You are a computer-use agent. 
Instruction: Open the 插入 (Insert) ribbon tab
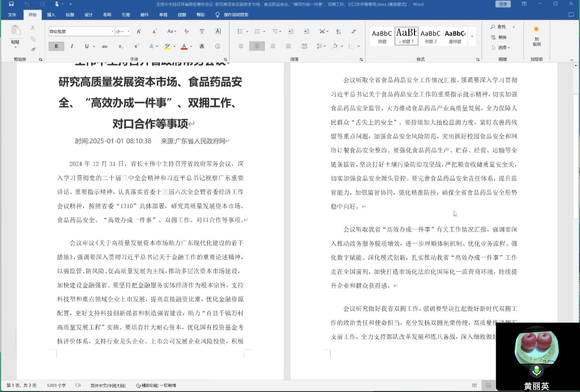coord(51,15)
